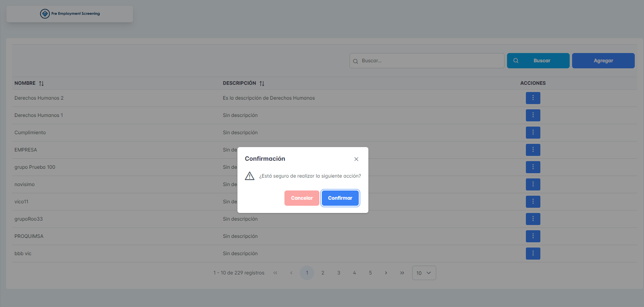This screenshot has height=307, width=644.
Task: Click the Pre Employment Screening logo
Action: point(70,14)
